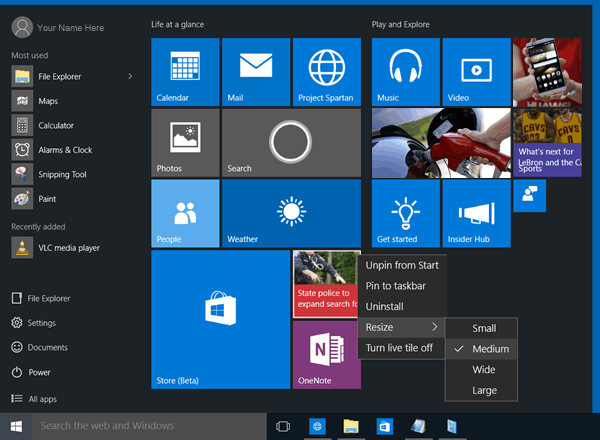Click the Play and Explore heading
Viewport: 600px width, 440px height.
pyautogui.click(x=400, y=24)
